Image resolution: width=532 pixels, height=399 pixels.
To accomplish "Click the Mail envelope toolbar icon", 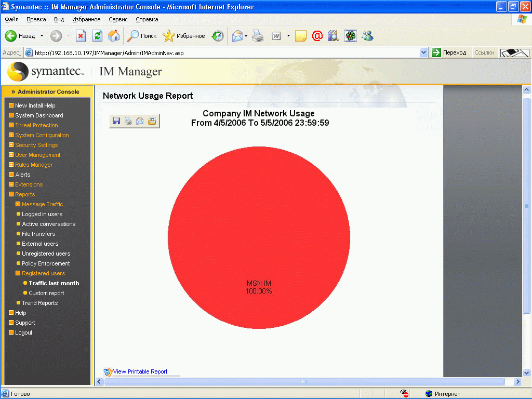I will tap(237, 36).
